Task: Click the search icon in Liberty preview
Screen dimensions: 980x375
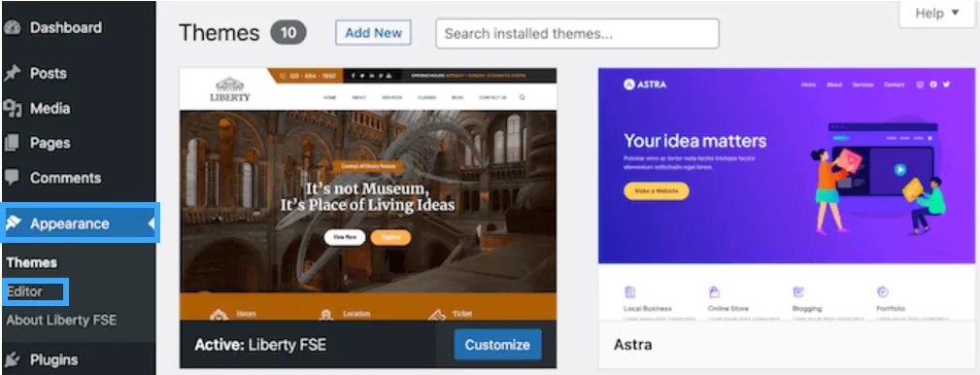Action: (x=522, y=97)
